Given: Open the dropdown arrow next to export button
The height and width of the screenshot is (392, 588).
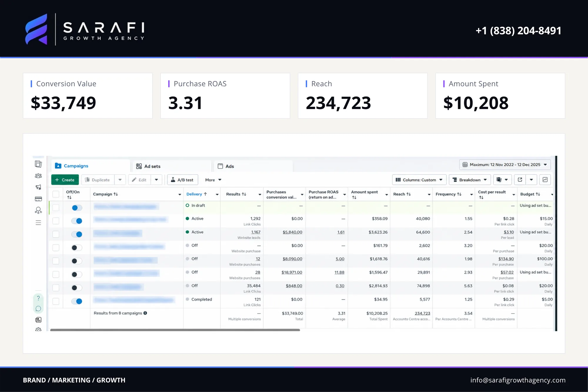Looking at the screenshot, I should [531, 180].
